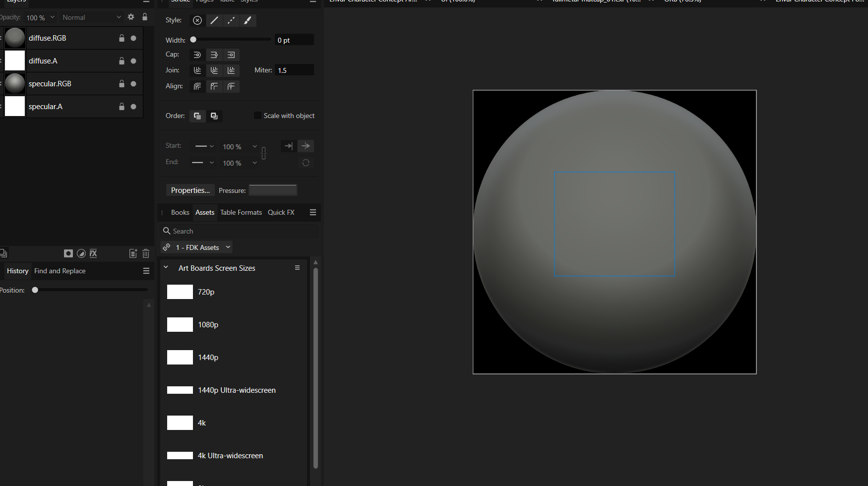Open the FDK Assets category dropdown
868x486 pixels.
click(197, 247)
